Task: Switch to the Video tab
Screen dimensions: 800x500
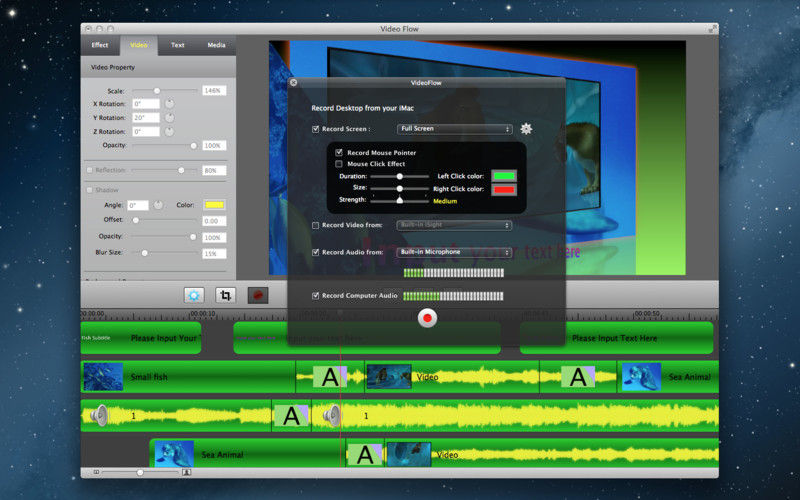Action: click(x=139, y=45)
